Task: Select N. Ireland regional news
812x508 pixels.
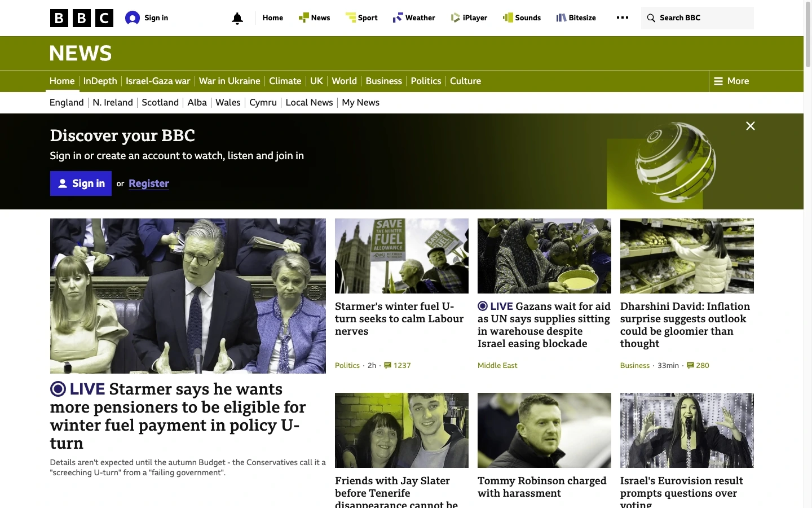Action: click(113, 103)
